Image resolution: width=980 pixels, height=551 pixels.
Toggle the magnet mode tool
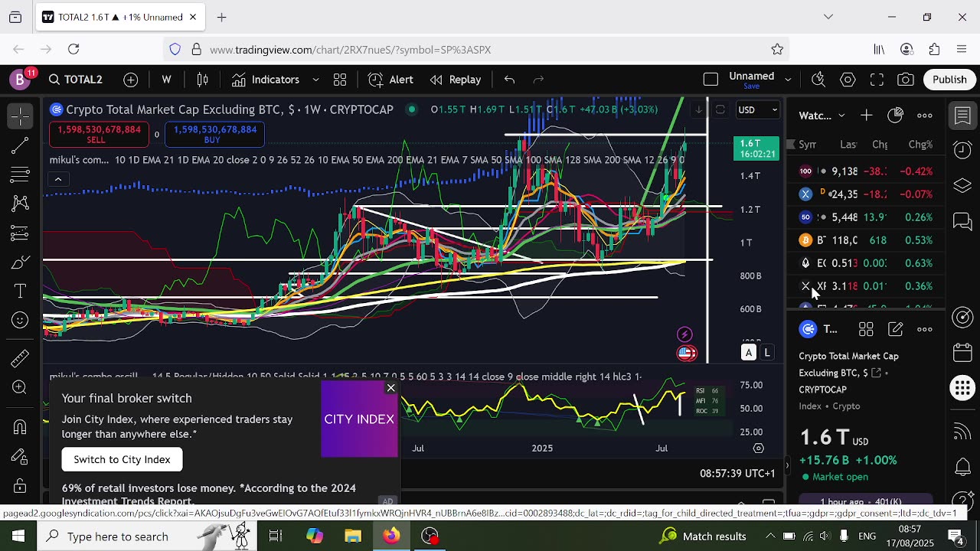tap(21, 427)
